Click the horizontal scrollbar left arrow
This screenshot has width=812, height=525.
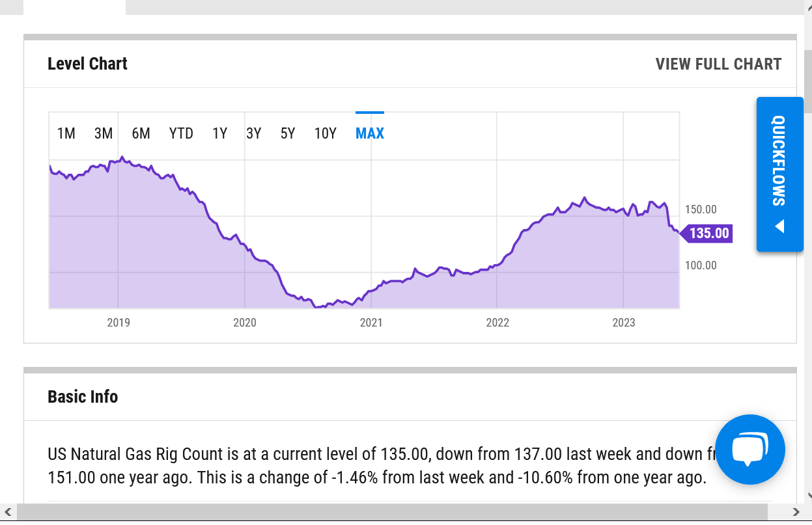8,513
